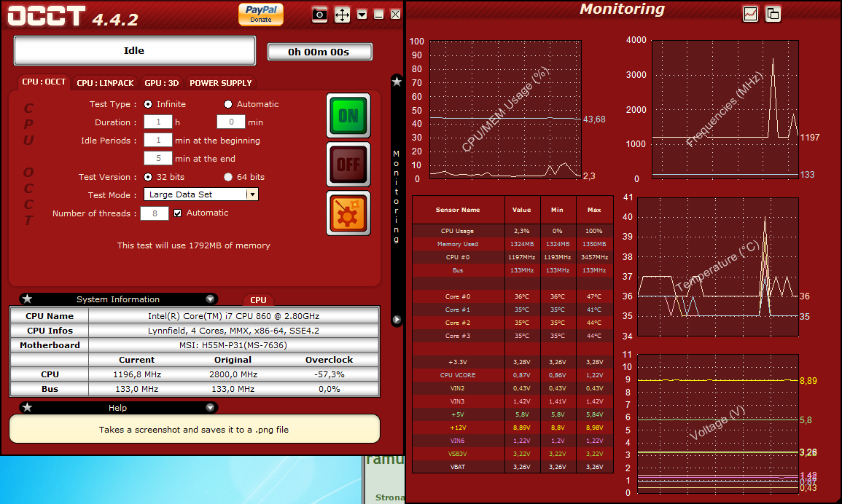
Task: Open the title bar dropdown arrow menu
Action: click(362, 15)
